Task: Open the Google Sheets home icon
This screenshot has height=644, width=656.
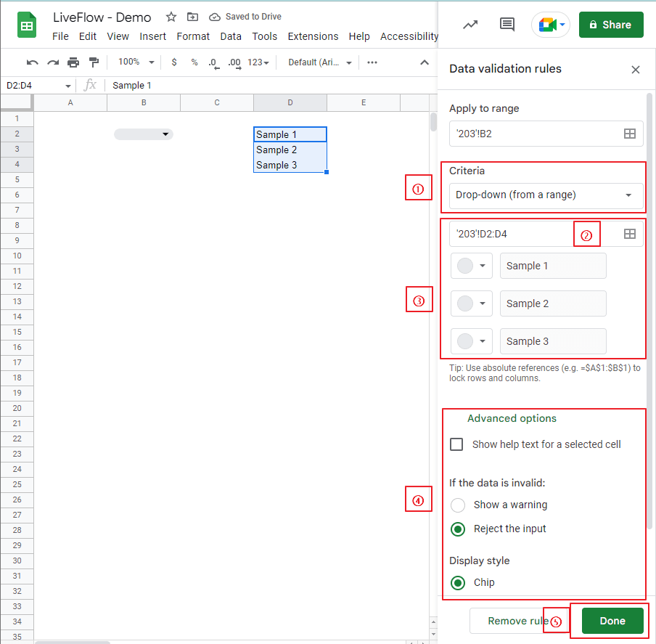Action: (27, 25)
